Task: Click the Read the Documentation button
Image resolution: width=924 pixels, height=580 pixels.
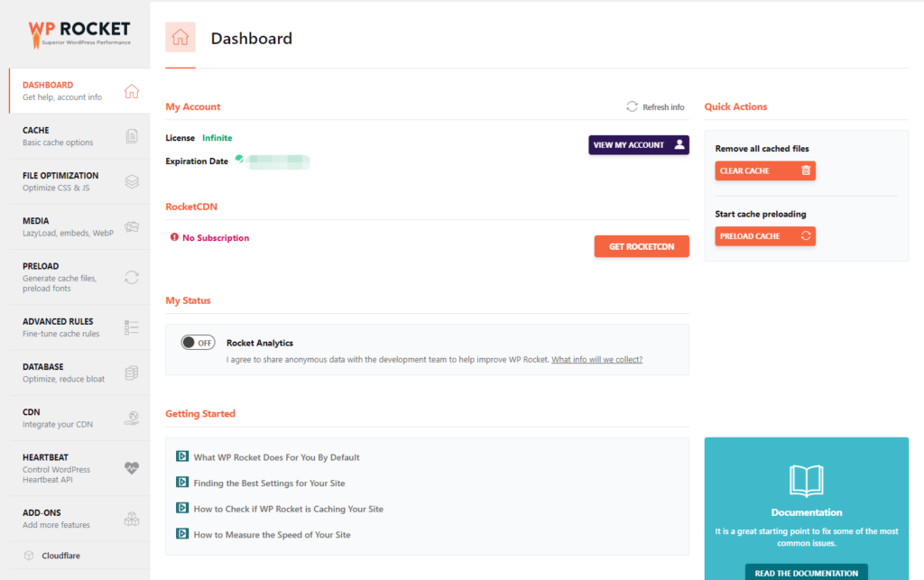Action: click(x=807, y=573)
